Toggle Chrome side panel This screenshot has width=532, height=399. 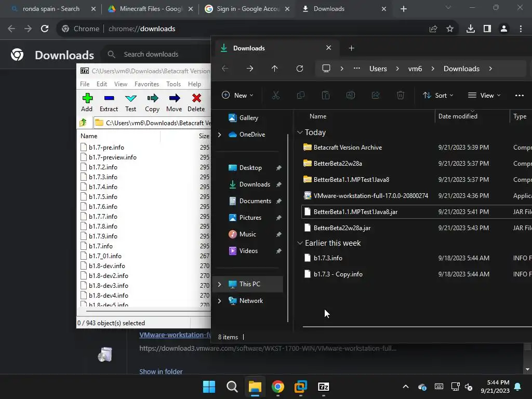coord(487,29)
